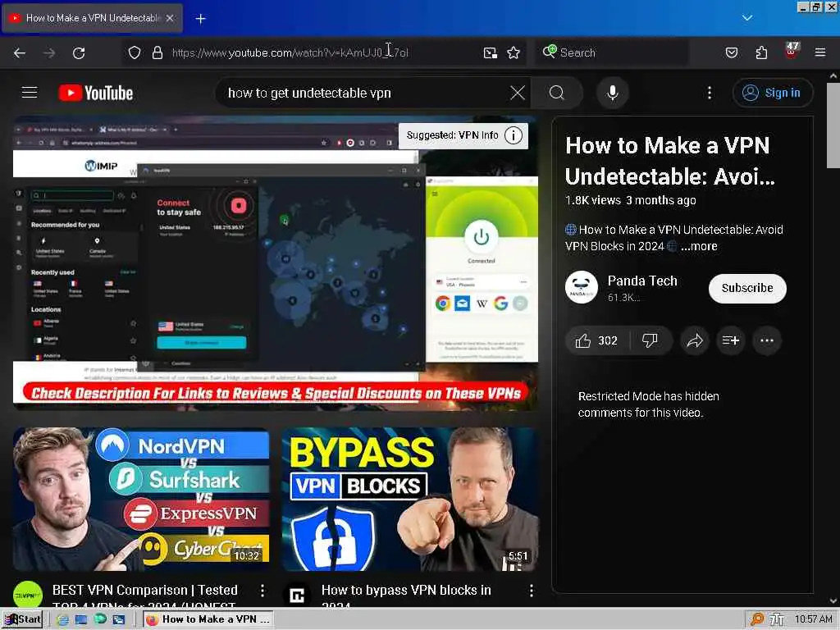Image resolution: width=840 pixels, height=630 pixels.
Task: Open more actions ellipsis under video
Action: [767, 340]
